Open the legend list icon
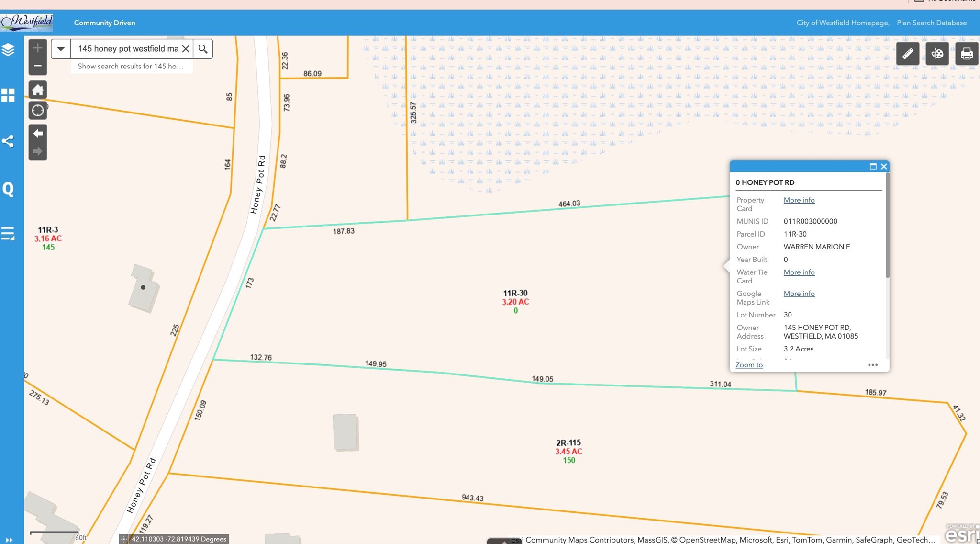 8,234
